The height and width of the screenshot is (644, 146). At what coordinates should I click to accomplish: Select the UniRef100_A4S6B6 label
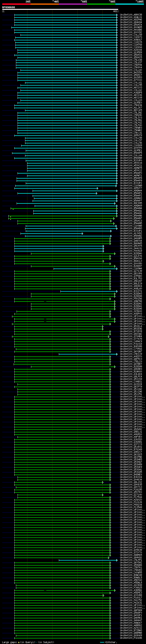tap(131, 30)
